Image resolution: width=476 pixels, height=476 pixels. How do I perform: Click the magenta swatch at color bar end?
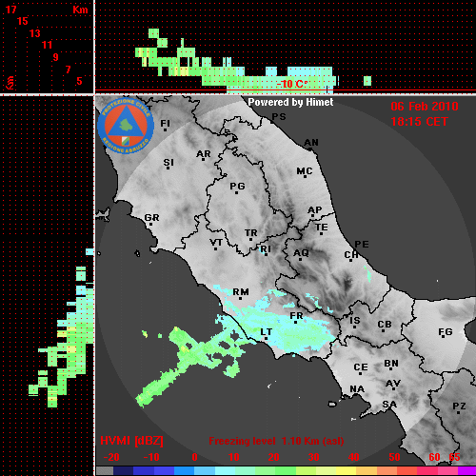click(467, 470)
